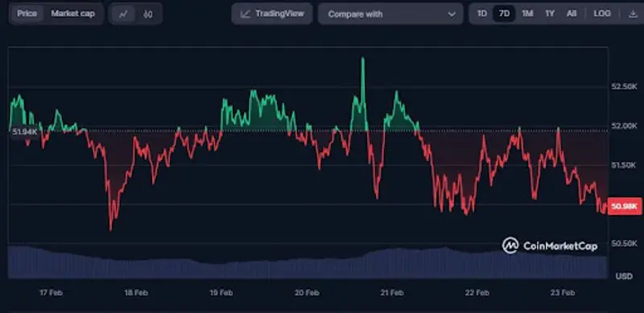Expand the Compare with chevron arrow

452,14
